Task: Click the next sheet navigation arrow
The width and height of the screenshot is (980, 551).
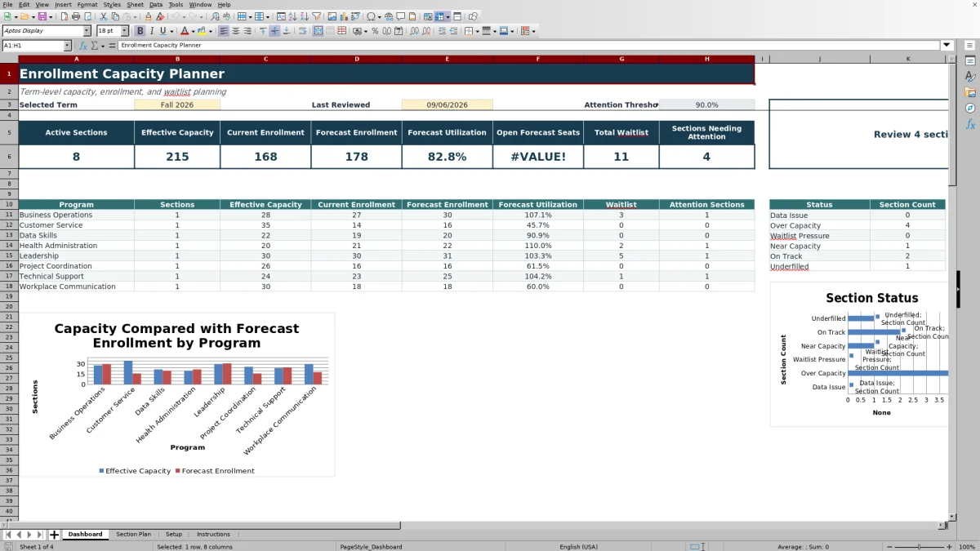Action: pos(29,535)
